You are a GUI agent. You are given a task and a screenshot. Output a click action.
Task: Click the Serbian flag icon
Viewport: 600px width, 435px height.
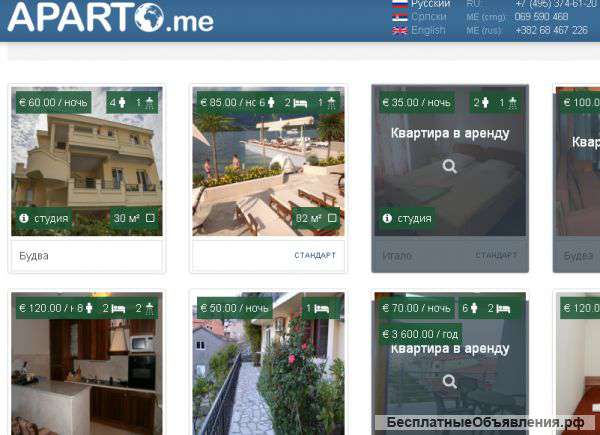(400, 17)
